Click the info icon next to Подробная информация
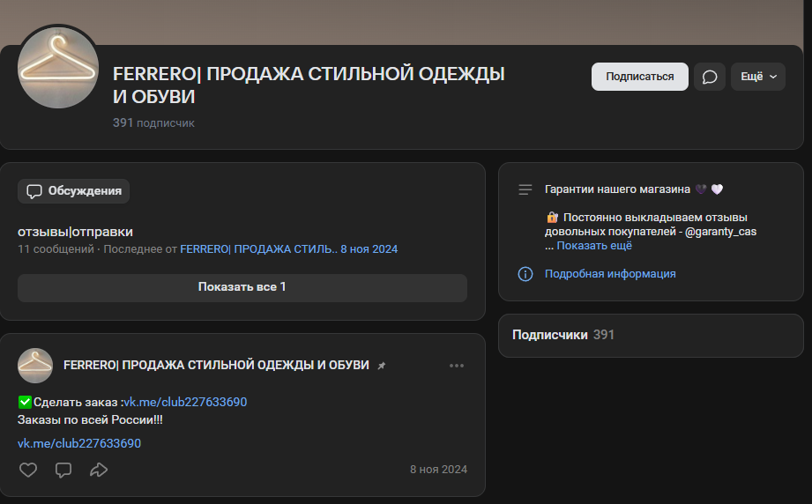 click(525, 274)
